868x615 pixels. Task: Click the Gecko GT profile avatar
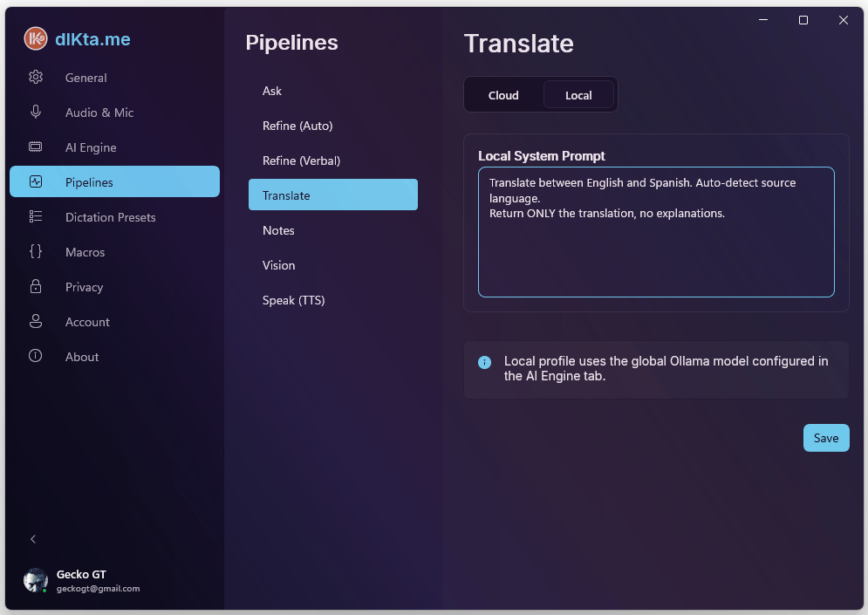click(x=36, y=580)
